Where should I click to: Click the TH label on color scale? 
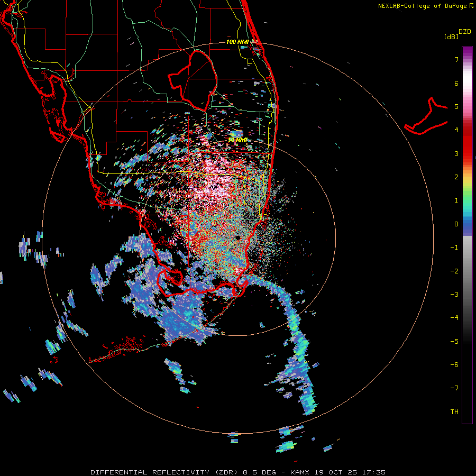coord(454,411)
